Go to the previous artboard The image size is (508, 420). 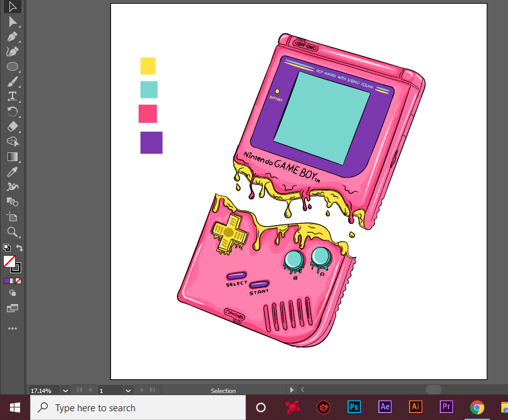(90, 390)
